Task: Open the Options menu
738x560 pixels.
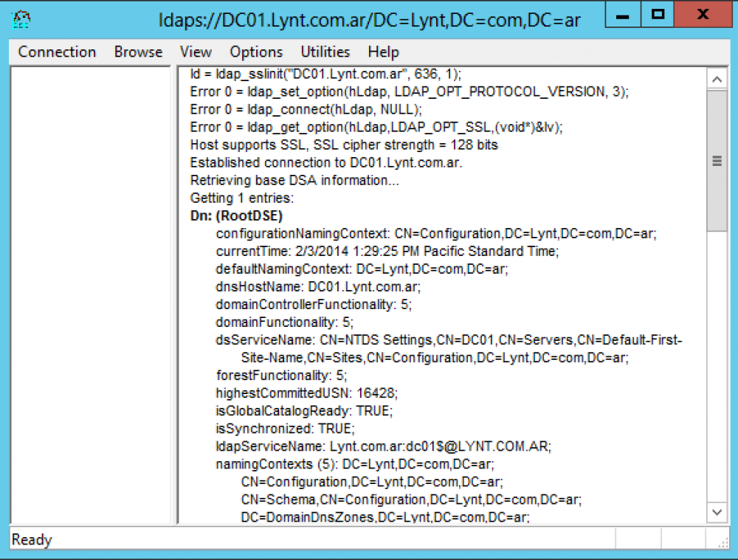Action: (255, 52)
